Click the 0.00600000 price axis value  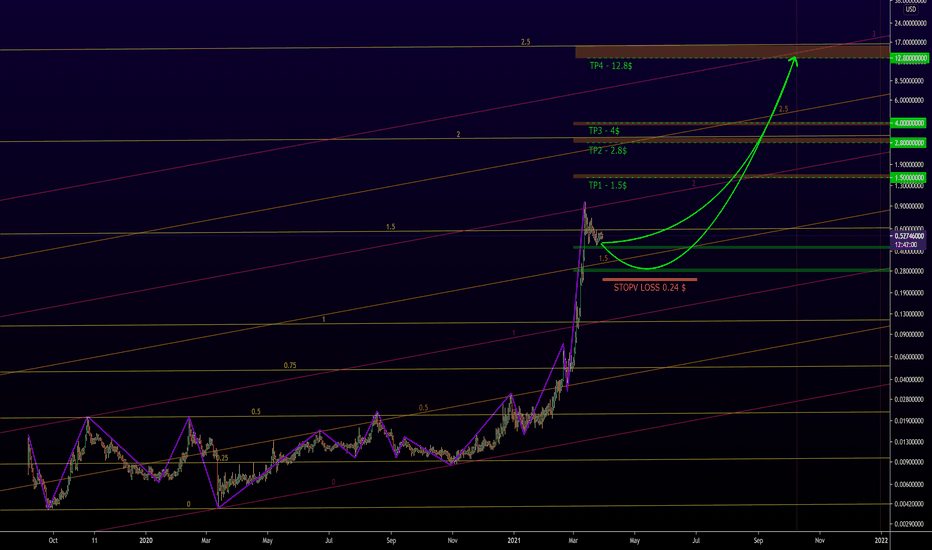tap(910, 485)
